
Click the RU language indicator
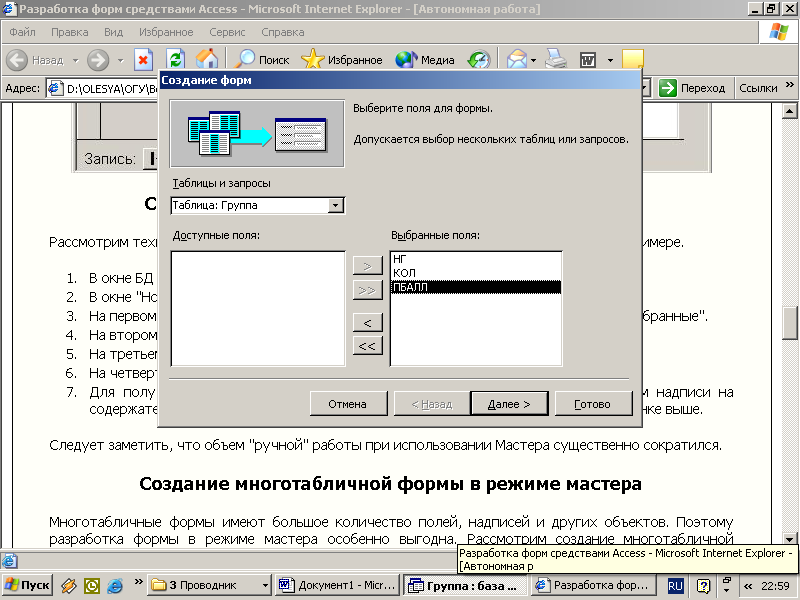(675, 586)
